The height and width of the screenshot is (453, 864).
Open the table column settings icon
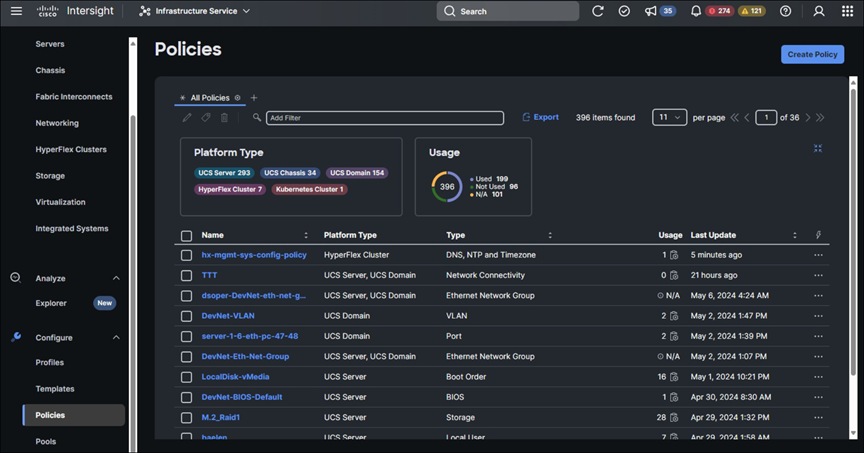(818, 235)
